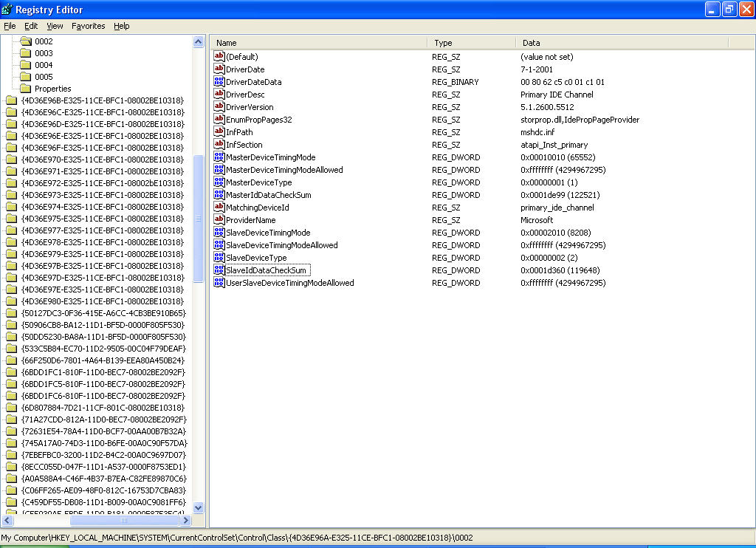Click the '0x0001d360 (119648)' data value
The width and height of the screenshot is (756, 548).
pos(560,270)
